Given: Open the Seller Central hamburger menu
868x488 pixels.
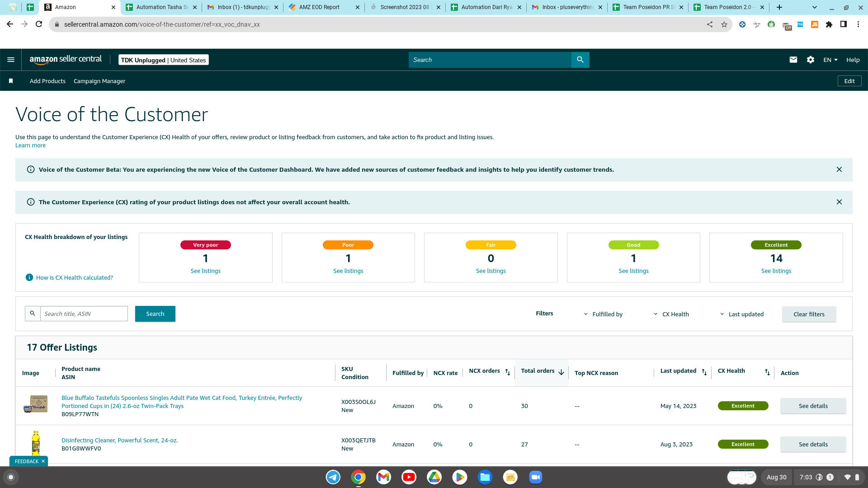Looking at the screenshot, I should (x=11, y=60).
